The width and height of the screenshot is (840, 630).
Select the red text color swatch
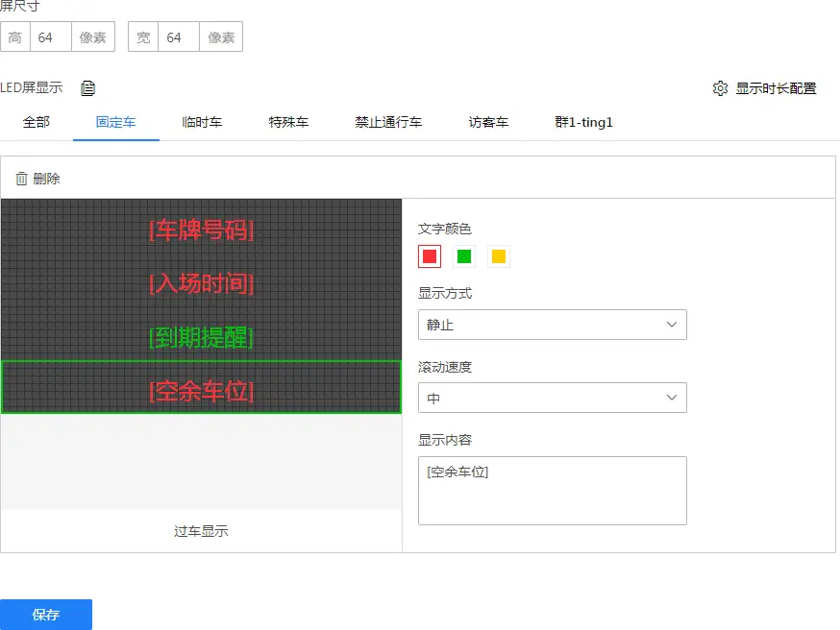point(430,256)
